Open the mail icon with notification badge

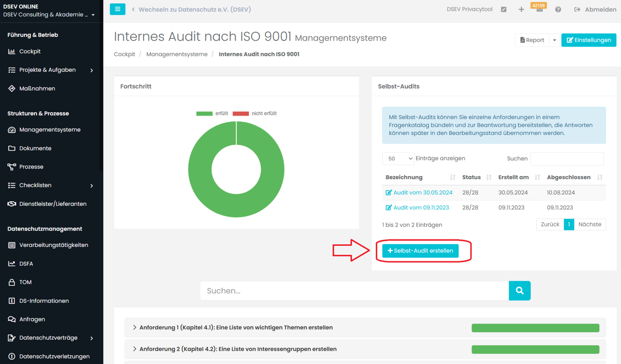pos(539,10)
